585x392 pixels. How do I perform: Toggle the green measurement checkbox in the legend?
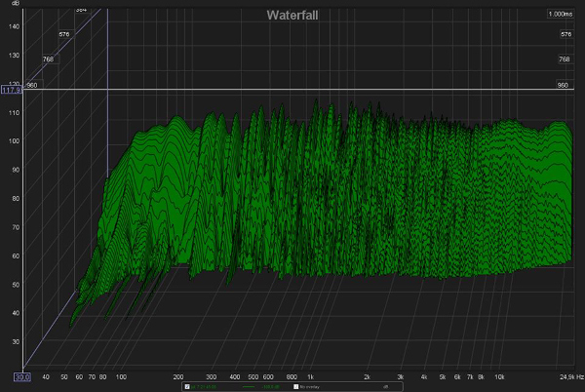click(186, 386)
